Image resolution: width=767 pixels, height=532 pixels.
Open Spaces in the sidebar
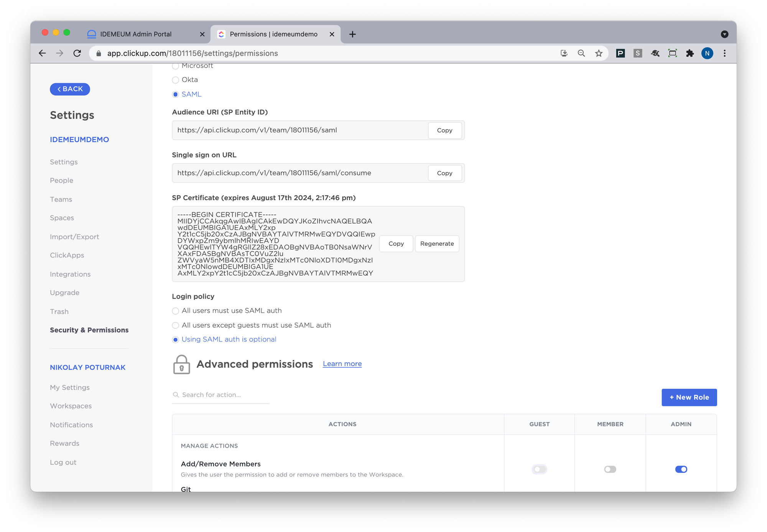point(62,218)
